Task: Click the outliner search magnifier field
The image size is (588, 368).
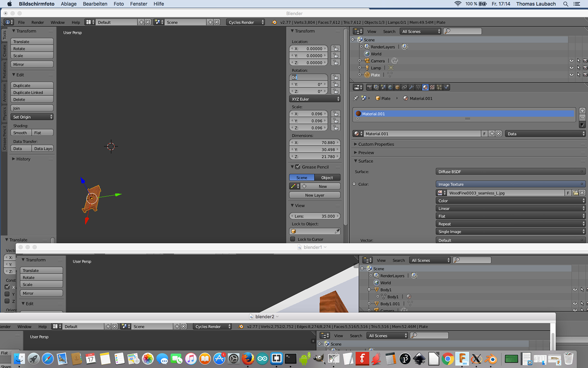Action: click(x=462, y=31)
